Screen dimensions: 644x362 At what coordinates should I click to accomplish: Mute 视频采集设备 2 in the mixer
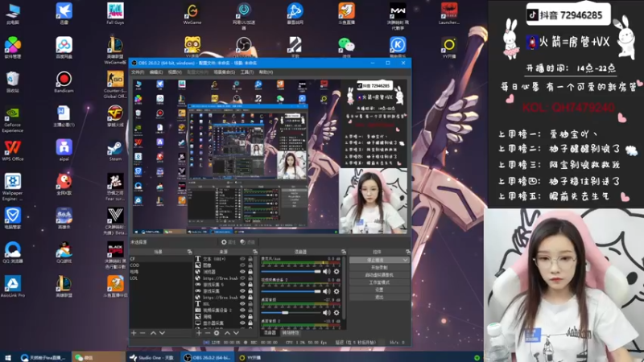click(x=327, y=291)
